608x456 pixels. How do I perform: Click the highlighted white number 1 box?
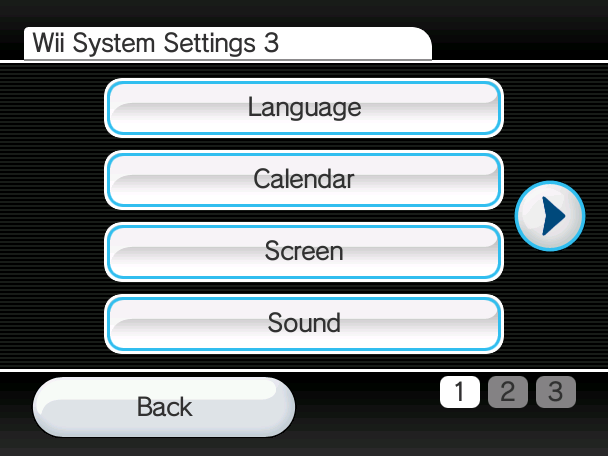click(460, 392)
